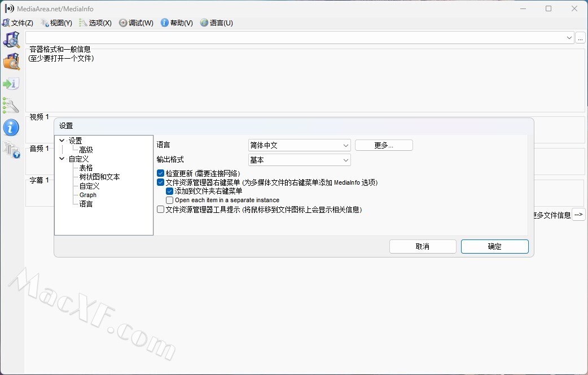Open the 语言 dropdown showing 简体中文
The width and height of the screenshot is (588, 375).
(299, 145)
